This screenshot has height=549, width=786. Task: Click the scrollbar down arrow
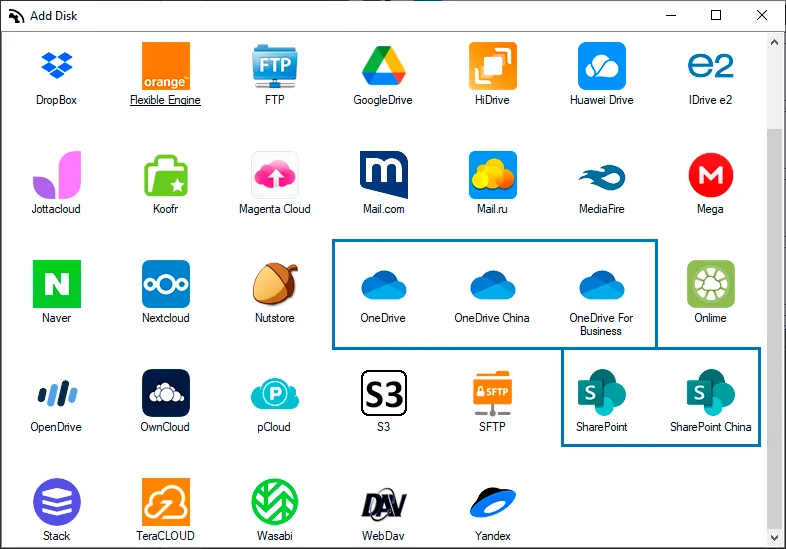774,537
